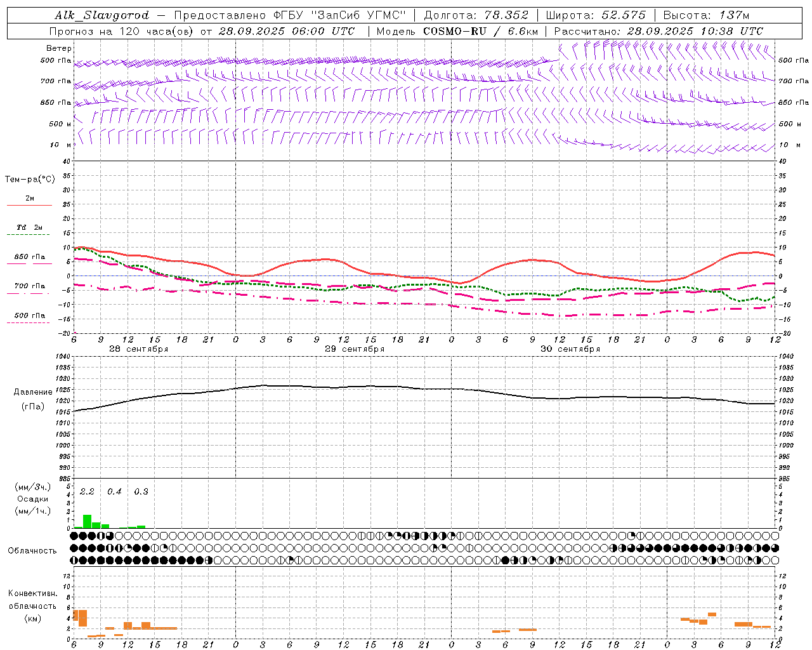Click the 'Давление' pressure panel label
Image resolution: width=812 pixels, height=650 pixels.
point(33,392)
